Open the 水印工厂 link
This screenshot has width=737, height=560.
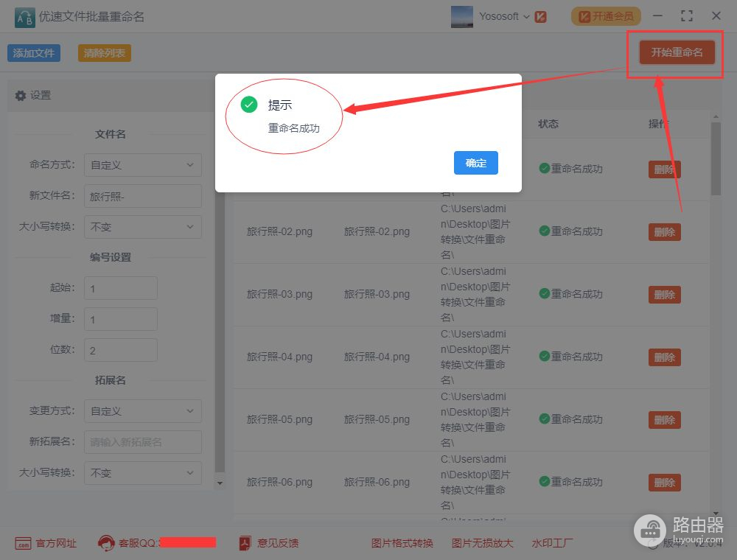coord(552,543)
